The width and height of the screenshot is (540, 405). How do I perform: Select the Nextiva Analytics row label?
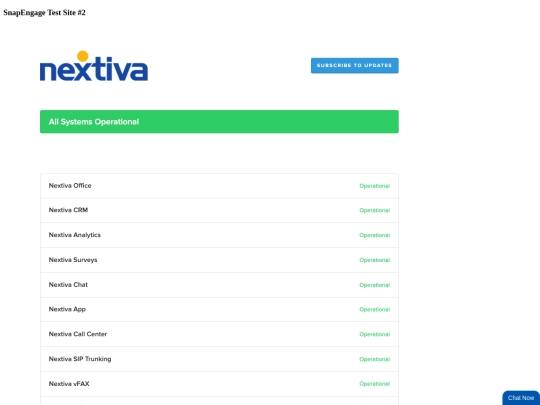click(x=75, y=235)
